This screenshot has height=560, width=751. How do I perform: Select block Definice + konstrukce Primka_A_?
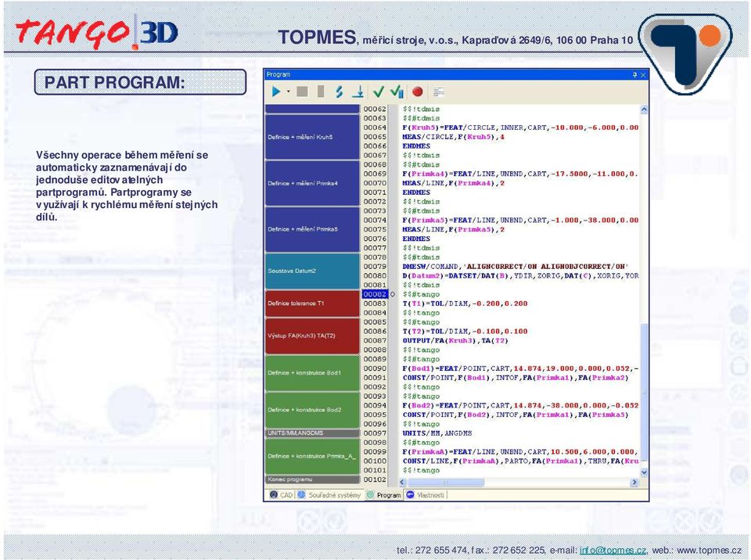click(x=312, y=456)
